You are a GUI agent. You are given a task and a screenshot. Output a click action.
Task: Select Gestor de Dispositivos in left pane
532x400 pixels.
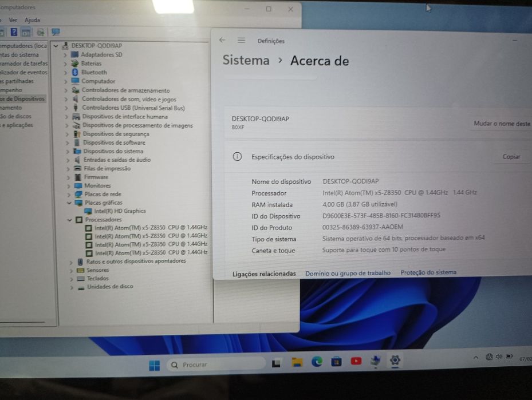point(22,98)
